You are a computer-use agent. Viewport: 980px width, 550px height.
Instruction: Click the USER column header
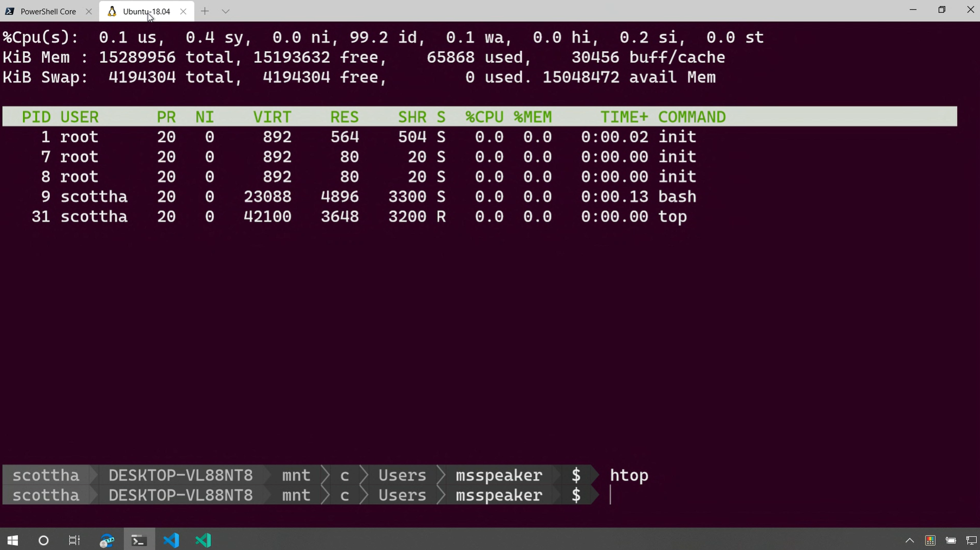coord(80,117)
